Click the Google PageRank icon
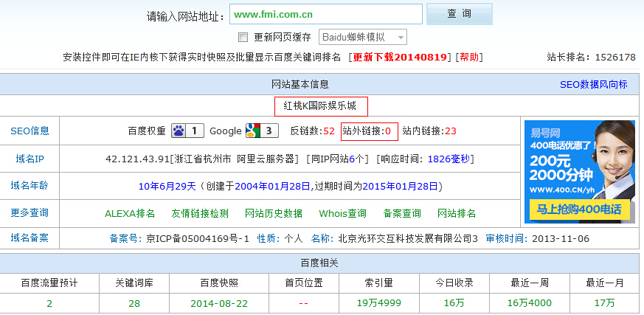 click(253, 131)
